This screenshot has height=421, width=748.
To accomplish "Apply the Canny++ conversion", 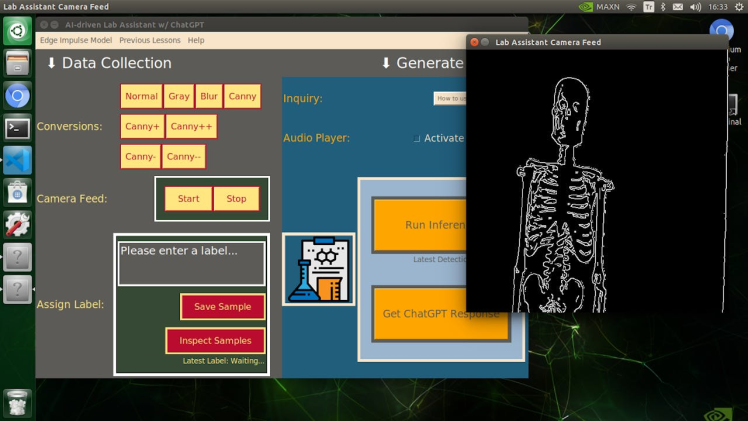I will coord(191,127).
